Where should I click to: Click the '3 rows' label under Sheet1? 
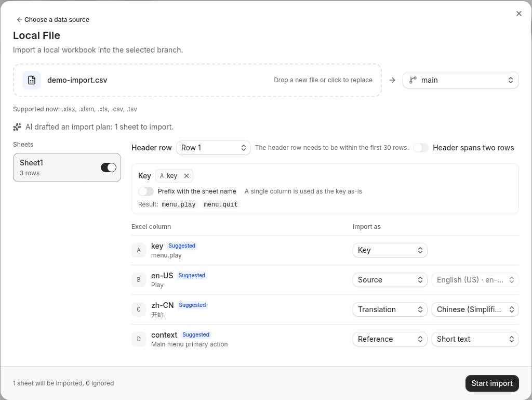click(x=30, y=173)
